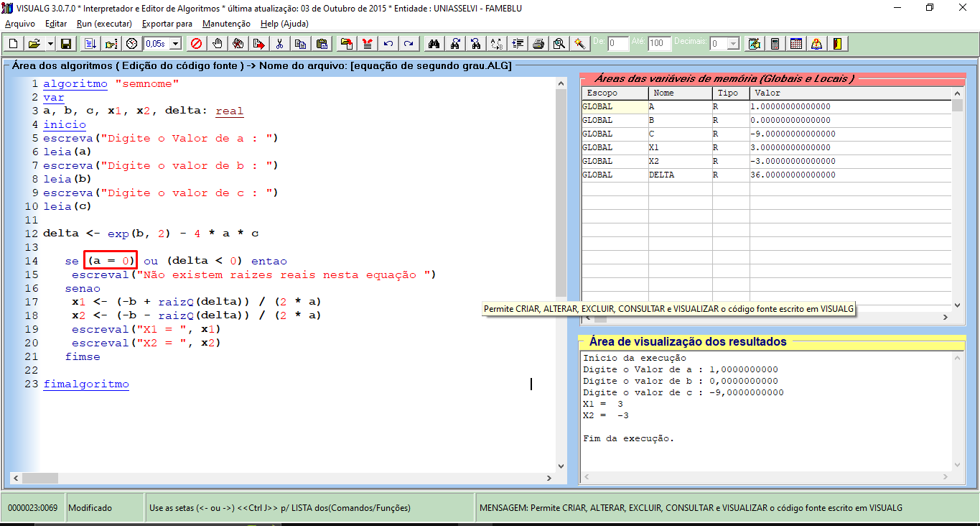Click the code editor horizontal scroll right arrow
The width and height of the screenshot is (980, 526).
coord(550,478)
